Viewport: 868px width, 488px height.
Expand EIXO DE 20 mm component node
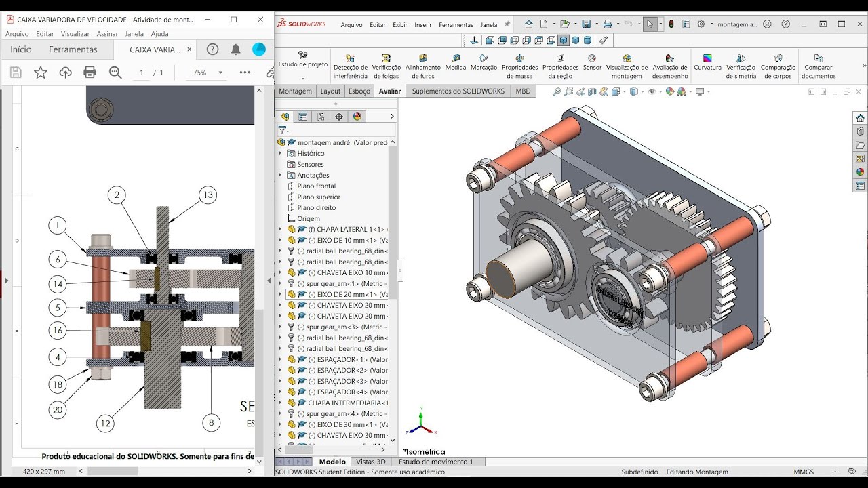coord(280,294)
